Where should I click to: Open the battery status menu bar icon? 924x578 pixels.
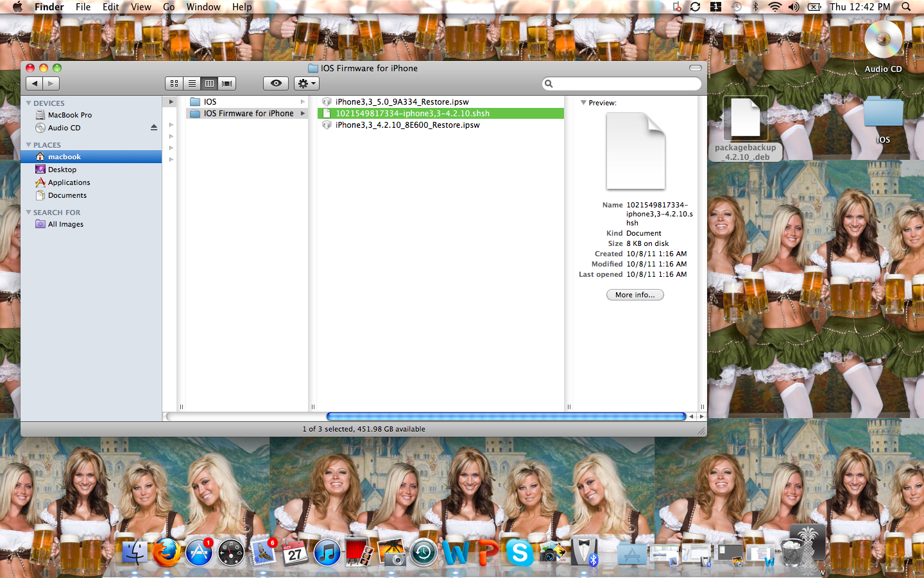814,7
